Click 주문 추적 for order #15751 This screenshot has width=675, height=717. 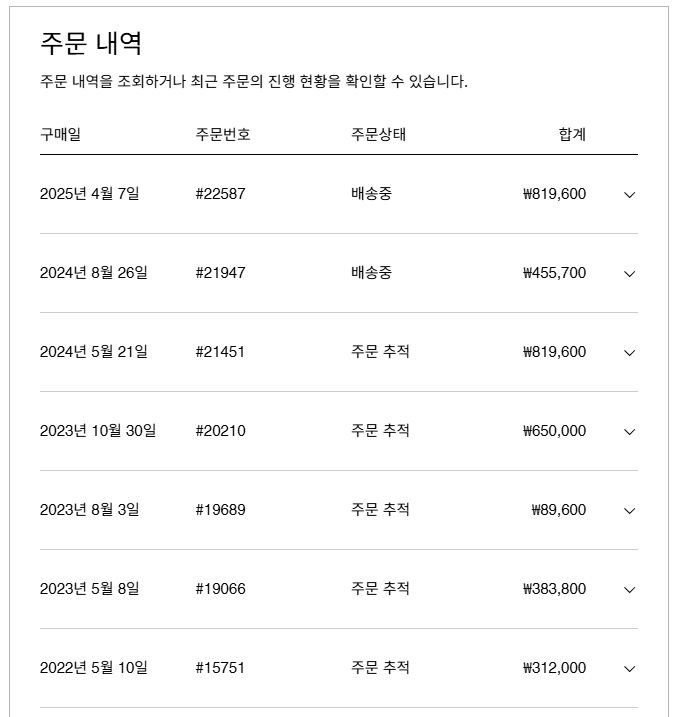pos(380,668)
